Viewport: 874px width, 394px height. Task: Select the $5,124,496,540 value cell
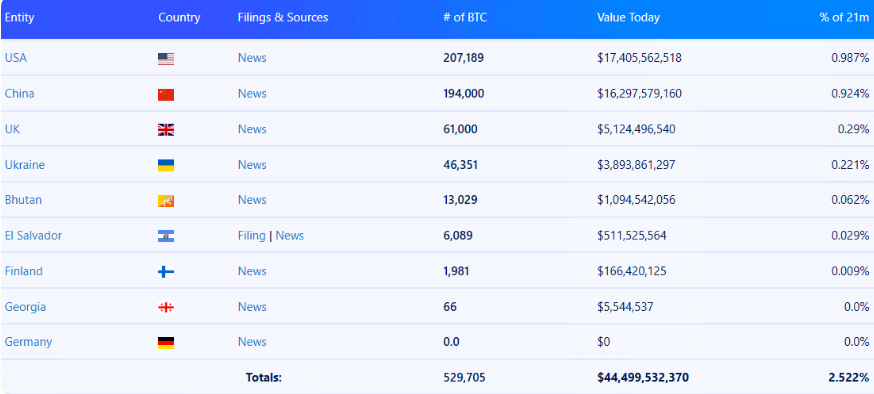[x=636, y=129]
